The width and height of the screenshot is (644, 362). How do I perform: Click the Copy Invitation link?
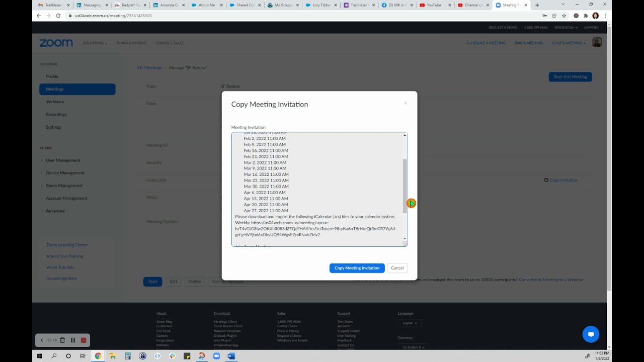561,180
